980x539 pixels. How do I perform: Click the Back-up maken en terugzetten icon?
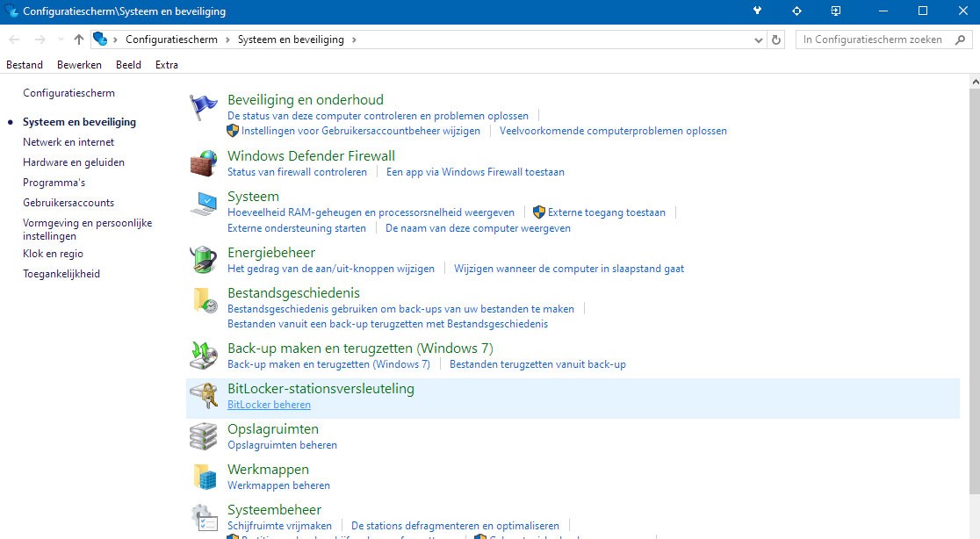(203, 356)
